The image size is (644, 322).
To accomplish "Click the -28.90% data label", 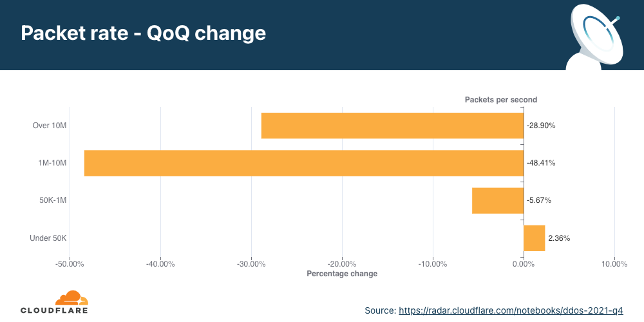I will point(541,126).
